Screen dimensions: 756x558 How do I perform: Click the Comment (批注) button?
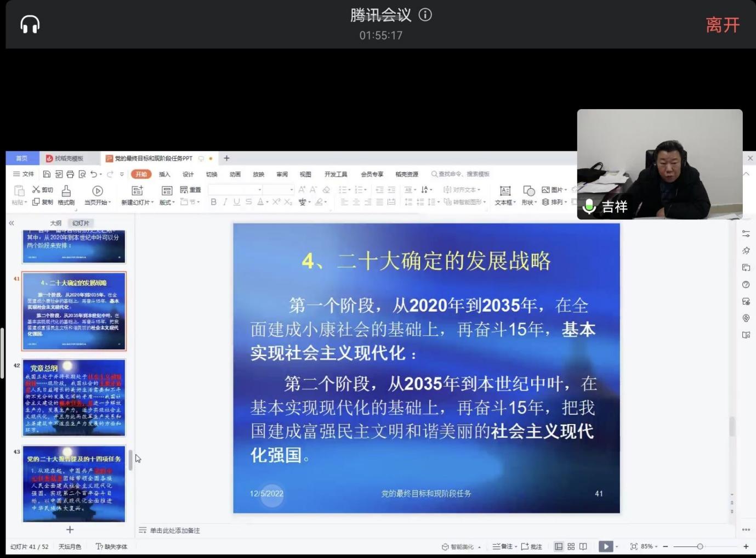click(531, 546)
